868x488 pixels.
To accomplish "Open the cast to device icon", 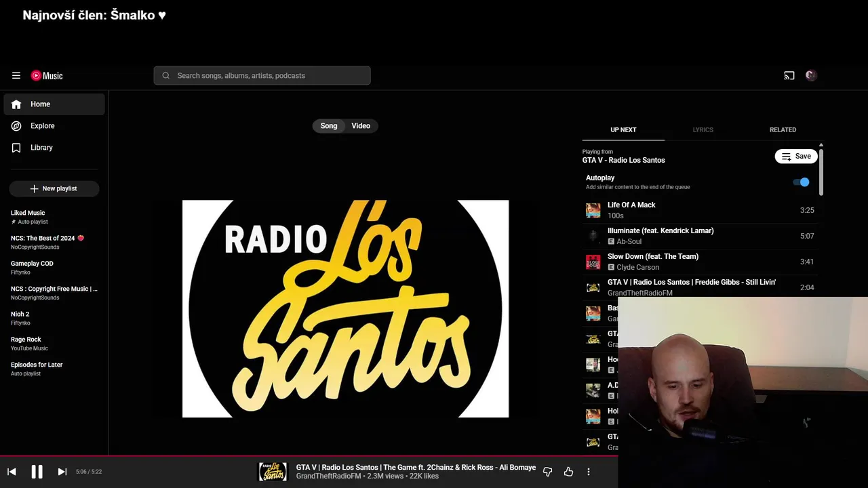I will click(x=789, y=76).
